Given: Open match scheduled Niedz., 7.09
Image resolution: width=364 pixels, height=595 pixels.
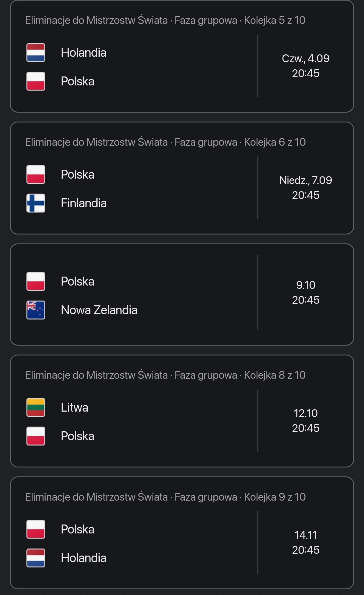Looking at the screenshot, I should click(x=306, y=188).
